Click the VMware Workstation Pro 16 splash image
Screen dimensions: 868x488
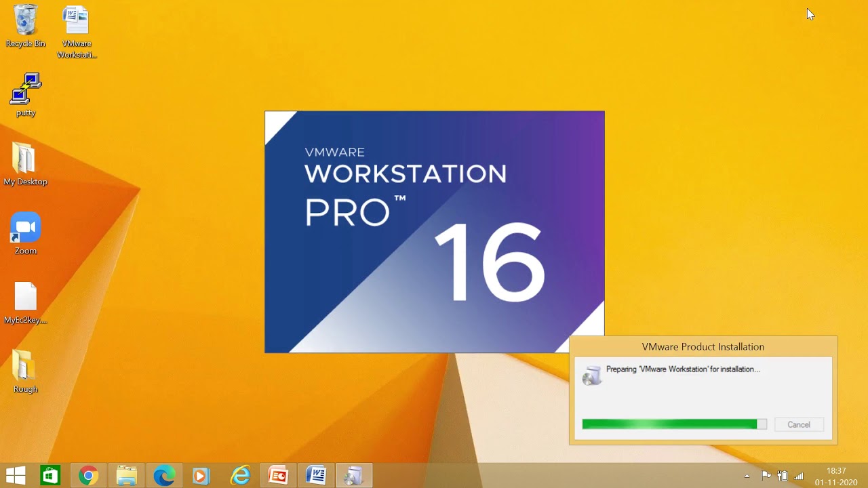point(434,232)
